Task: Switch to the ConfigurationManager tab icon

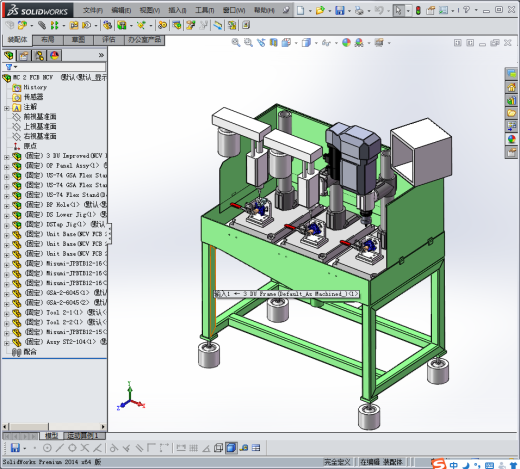Action: pyautogui.click(x=39, y=55)
